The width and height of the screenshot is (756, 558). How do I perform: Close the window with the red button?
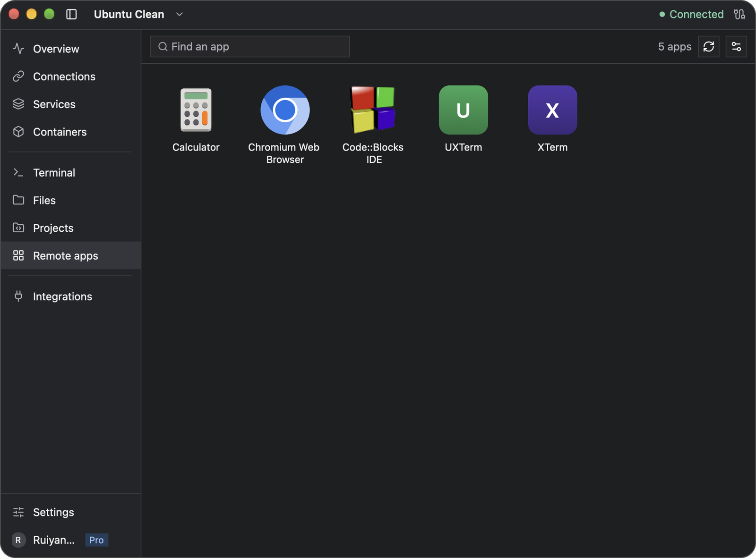(14, 14)
